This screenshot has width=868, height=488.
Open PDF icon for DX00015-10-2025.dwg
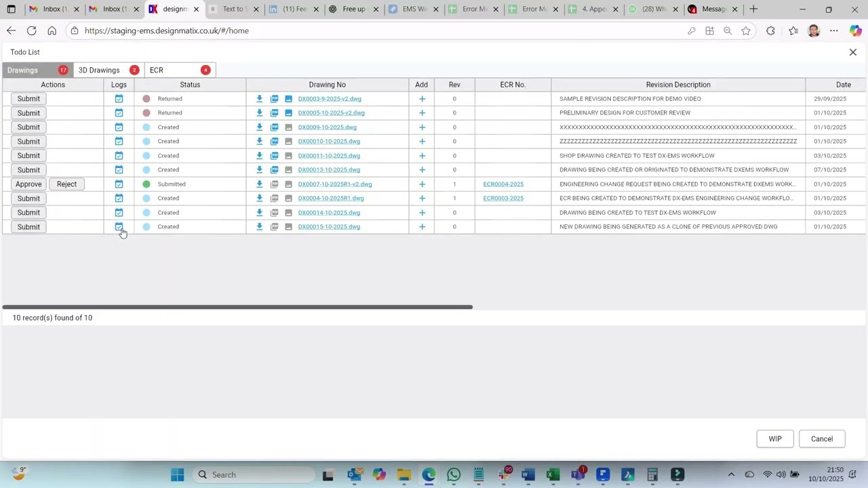[x=274, y=227]
